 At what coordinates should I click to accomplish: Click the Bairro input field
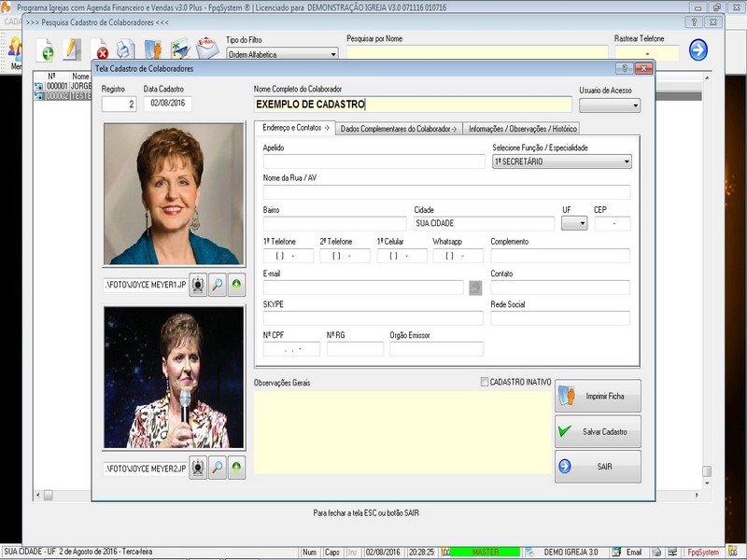tap(335, 223)
